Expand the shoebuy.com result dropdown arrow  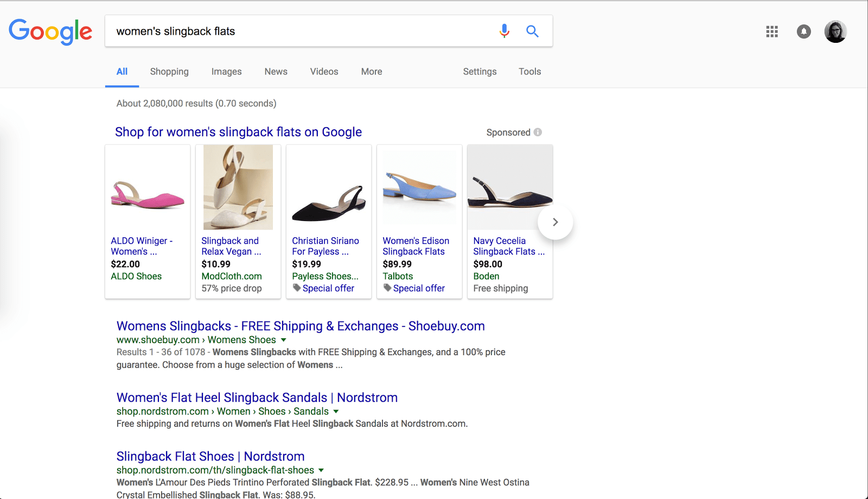click(x=283, y=340)
